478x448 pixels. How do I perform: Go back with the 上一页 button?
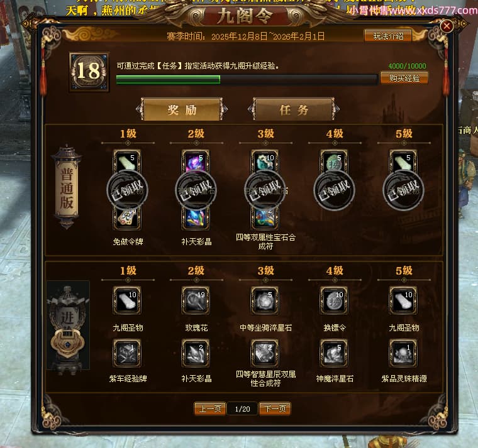coord(210,408)
